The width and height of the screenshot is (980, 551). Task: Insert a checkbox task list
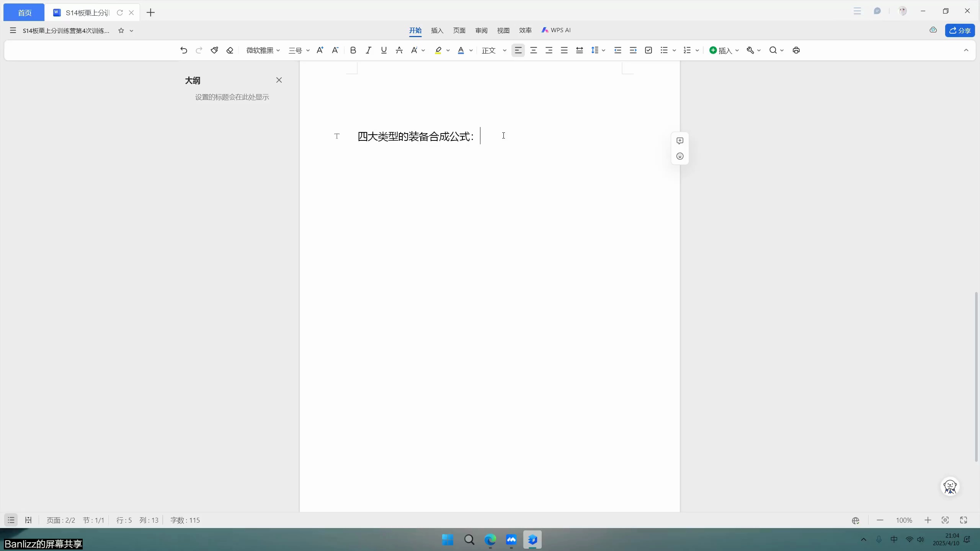pos(648,50)
